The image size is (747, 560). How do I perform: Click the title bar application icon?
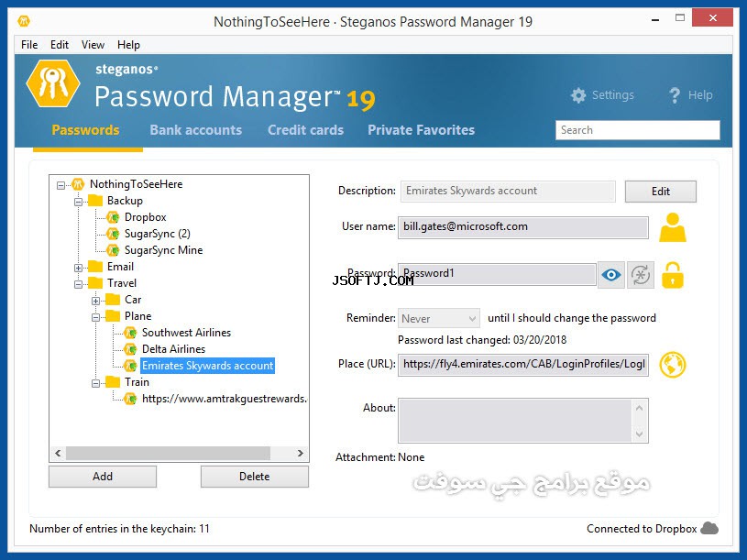23,21
